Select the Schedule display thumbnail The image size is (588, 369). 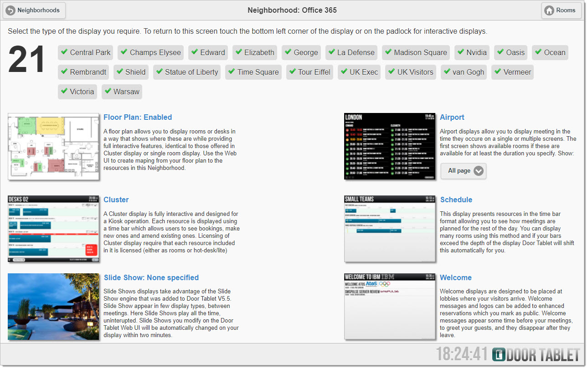point(390,229)
